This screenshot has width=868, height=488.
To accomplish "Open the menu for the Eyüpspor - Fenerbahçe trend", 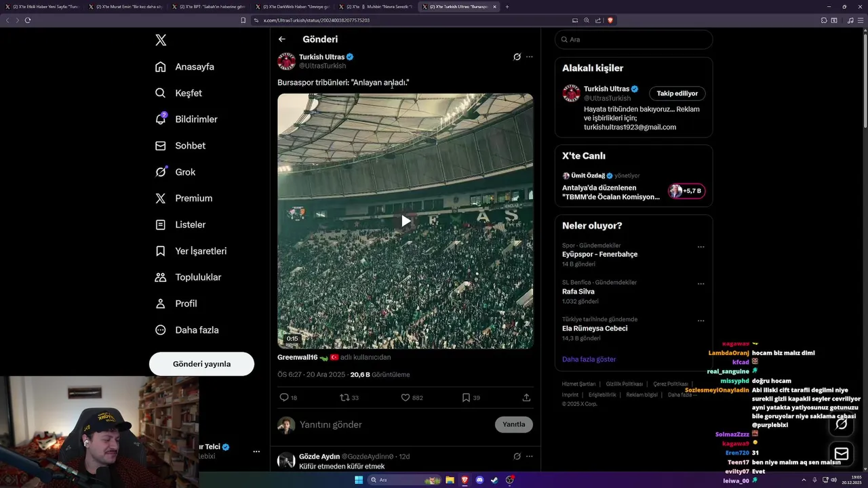I will [x=701, y=247].
